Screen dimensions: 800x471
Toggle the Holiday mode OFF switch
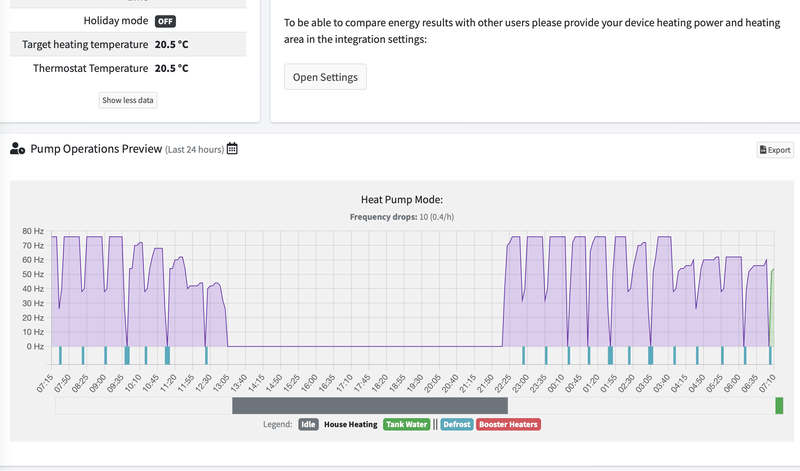pos(165,21)
